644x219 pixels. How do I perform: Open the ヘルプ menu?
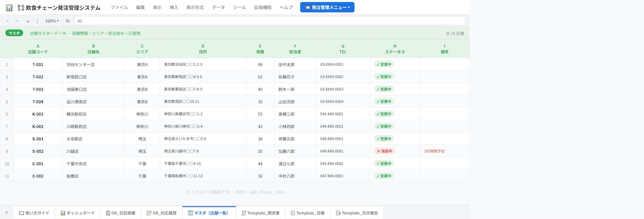point(287,7)
